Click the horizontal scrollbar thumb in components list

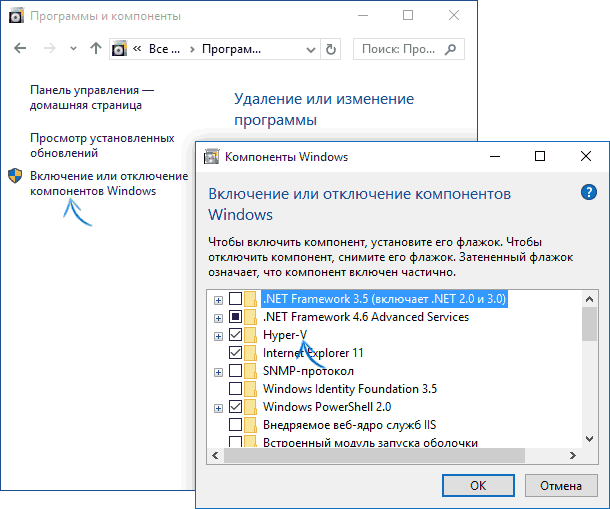(374, 455)
